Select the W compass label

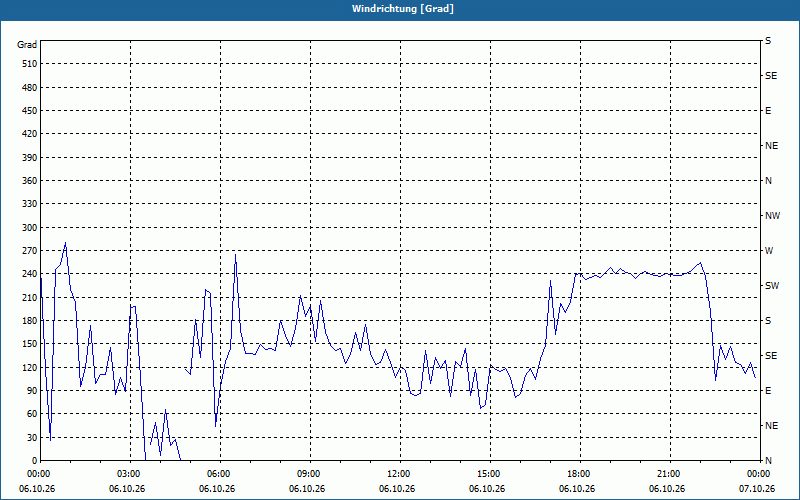coord(769,251)
